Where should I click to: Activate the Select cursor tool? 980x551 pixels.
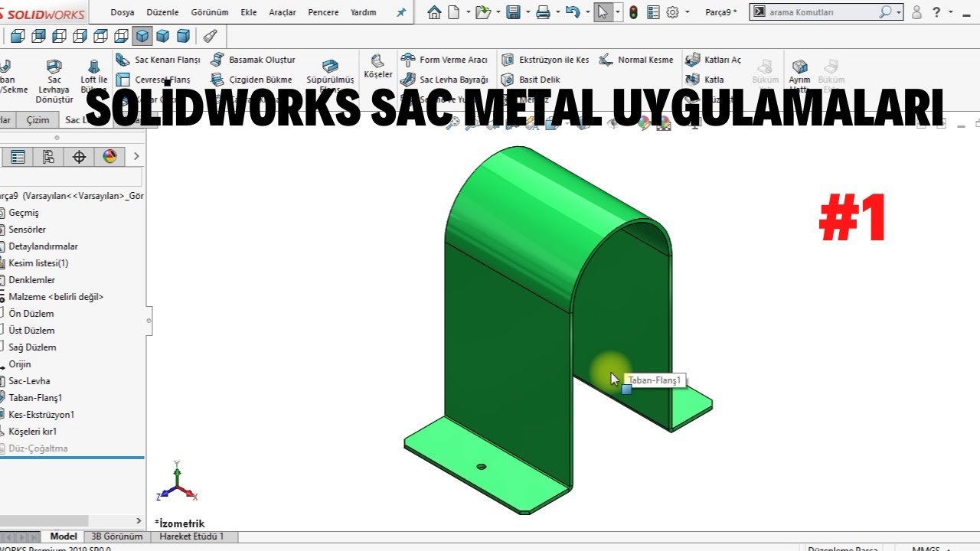coord(603,12)
